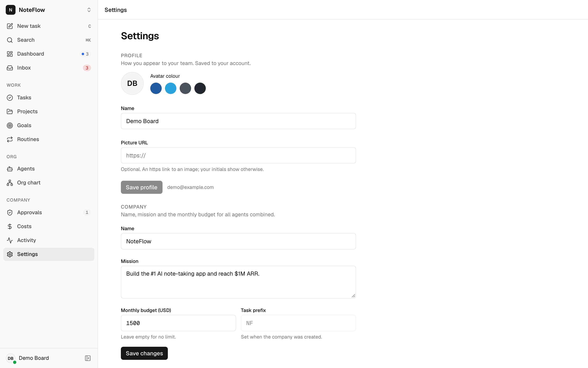Click into the Mission text area

pos(238,282)
